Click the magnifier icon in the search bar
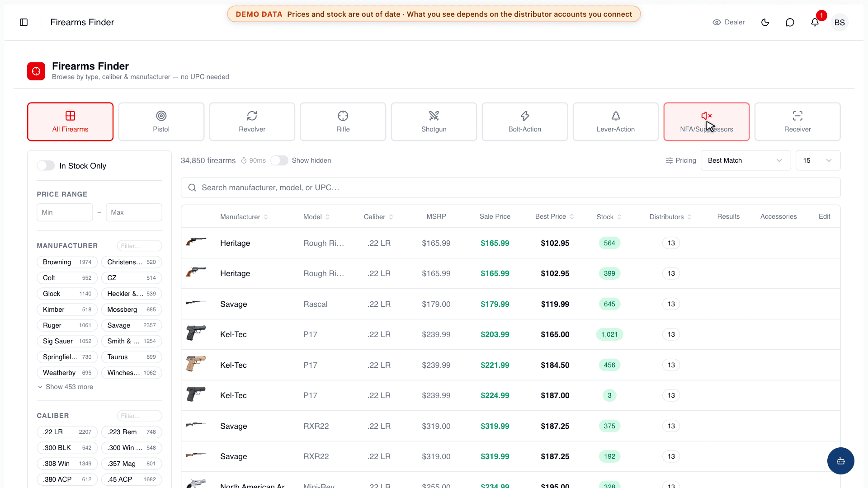This screenshot has width=868, height=488. pos(192,188)
